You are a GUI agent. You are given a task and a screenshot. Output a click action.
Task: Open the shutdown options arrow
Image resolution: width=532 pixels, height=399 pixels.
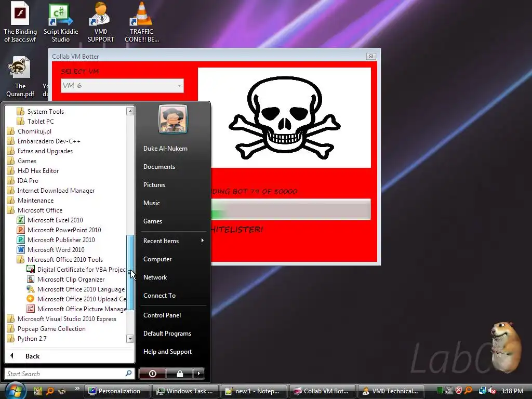[199, 374]
